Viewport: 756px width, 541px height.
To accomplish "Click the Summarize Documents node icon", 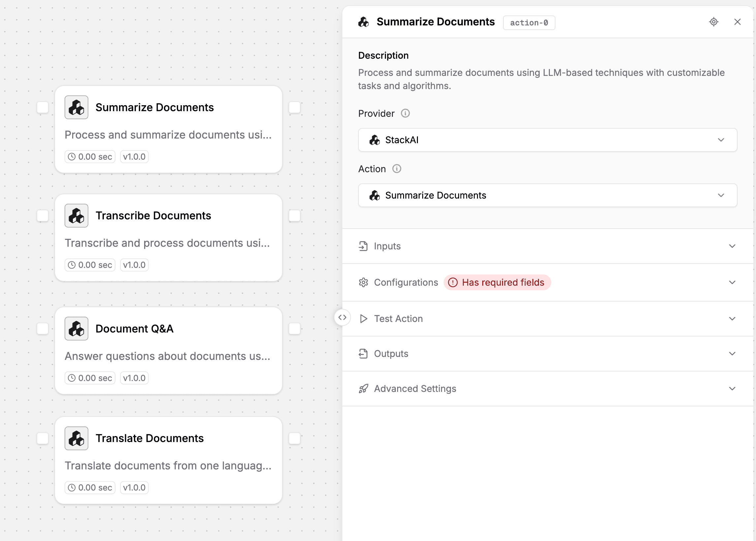I will (76, 108).
